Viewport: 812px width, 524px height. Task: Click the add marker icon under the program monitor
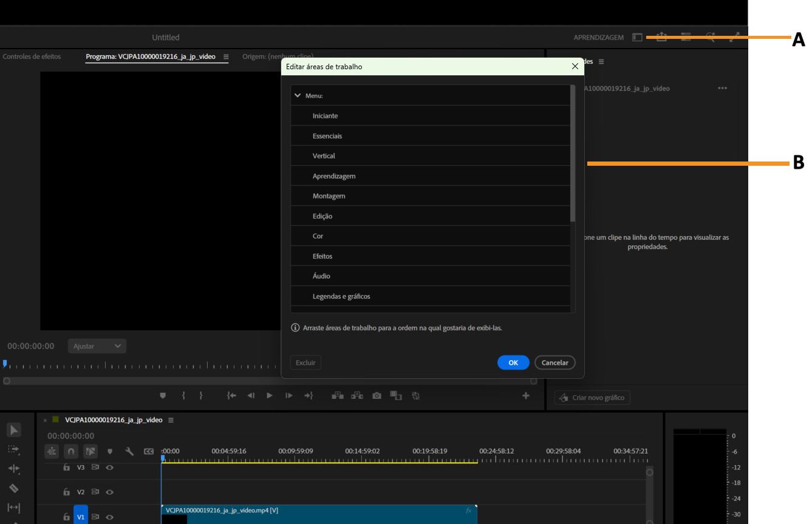163,395
